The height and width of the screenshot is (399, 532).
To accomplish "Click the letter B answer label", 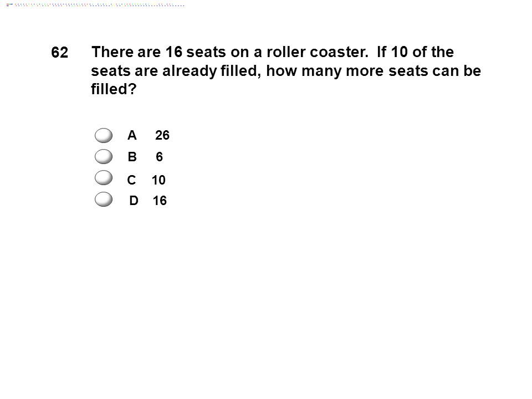I will [132, 157].
